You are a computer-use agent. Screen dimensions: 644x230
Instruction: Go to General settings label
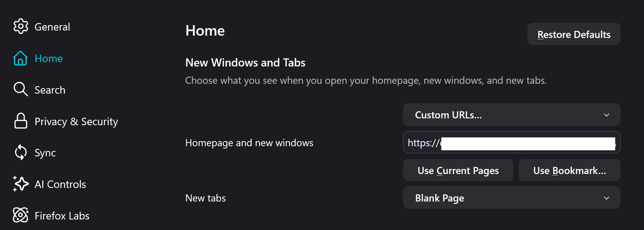(x=52, y=27)
